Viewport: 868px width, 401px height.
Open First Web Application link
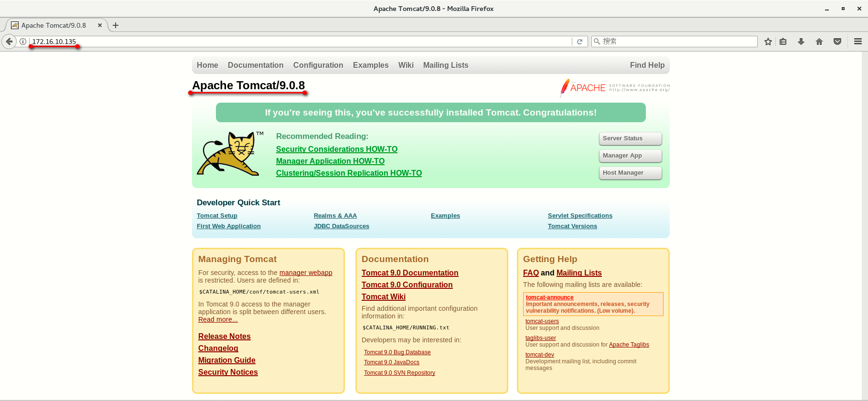click(x=229, y=226)
